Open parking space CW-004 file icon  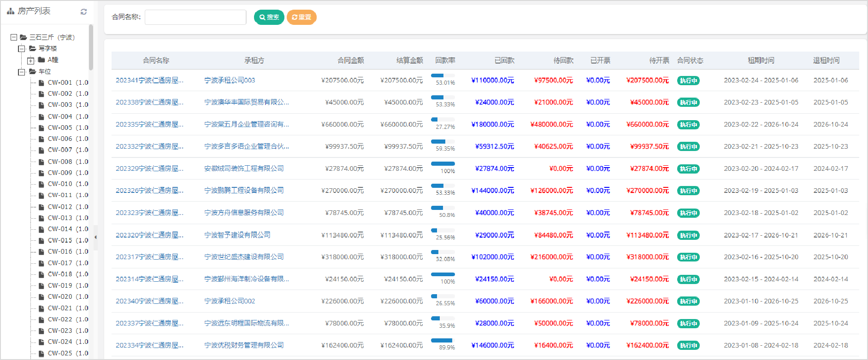(x=41, y=117)
